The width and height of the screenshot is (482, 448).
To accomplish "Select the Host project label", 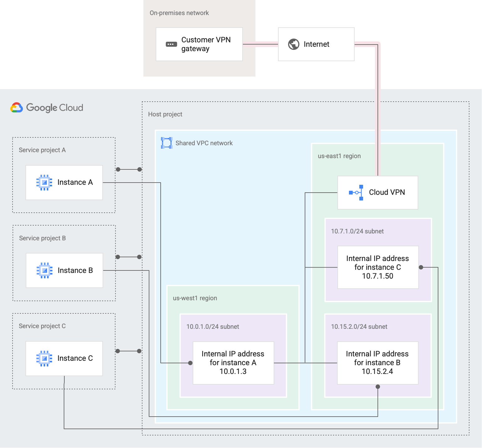I will (165, 114).
